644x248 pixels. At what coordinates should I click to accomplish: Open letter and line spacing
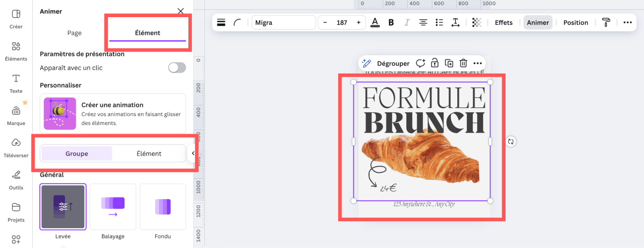click(455, 23)
